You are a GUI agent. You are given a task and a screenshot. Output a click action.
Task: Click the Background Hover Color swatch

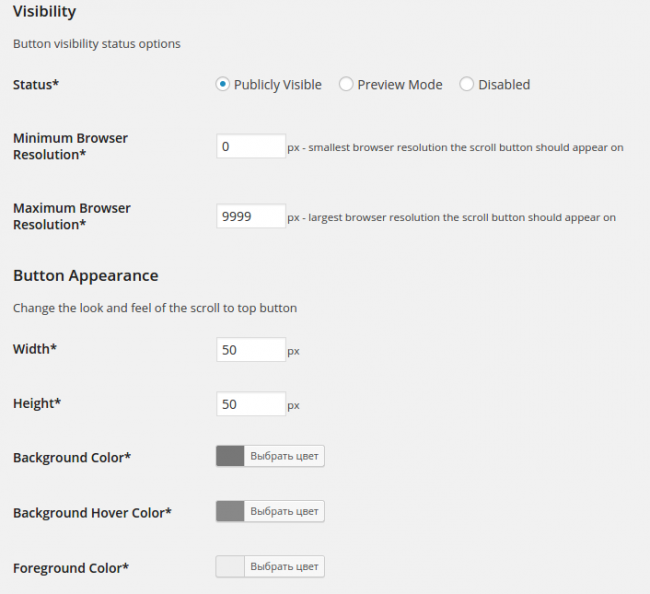pyautogui.click(x=231, y=512)
